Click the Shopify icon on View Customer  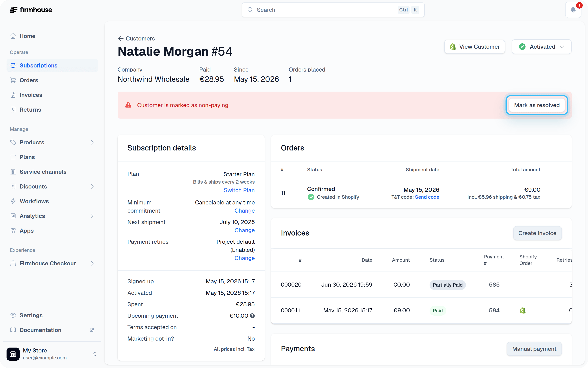(x=453, y=47)
